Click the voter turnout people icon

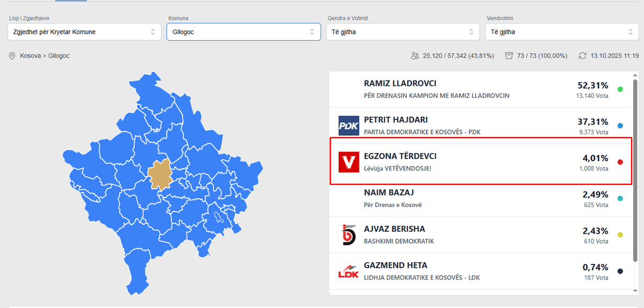(x=414, y=56)
